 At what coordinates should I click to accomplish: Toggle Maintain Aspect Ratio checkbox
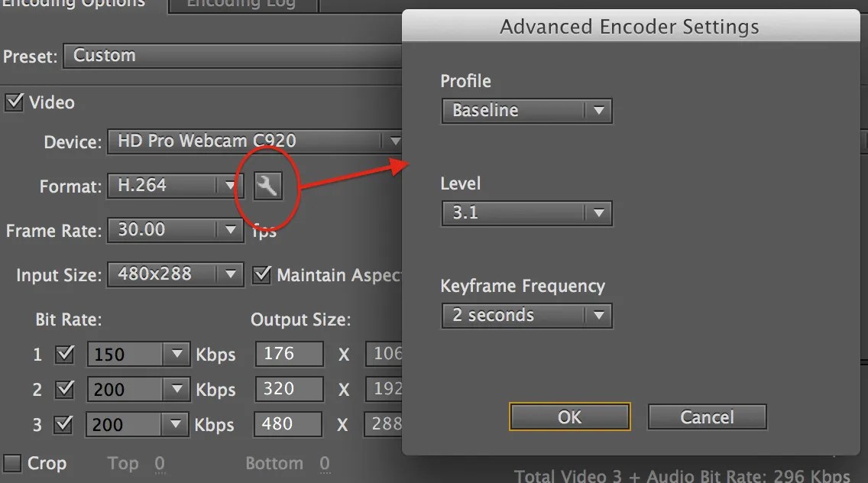[x=262, y=274]
